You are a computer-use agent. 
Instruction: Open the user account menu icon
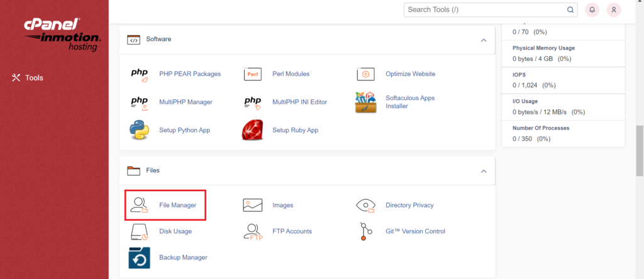pos(614,10)
